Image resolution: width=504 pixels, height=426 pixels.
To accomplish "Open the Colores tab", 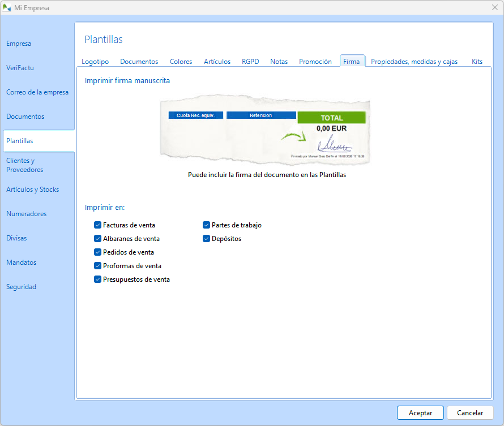I will [181, 62].
